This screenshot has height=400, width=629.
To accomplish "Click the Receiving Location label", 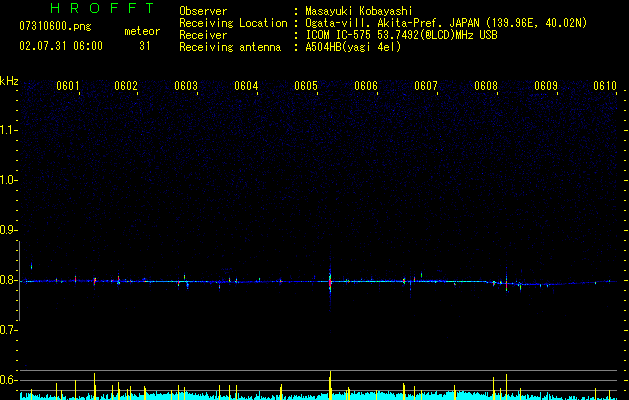I will click(x=233, y=23).
